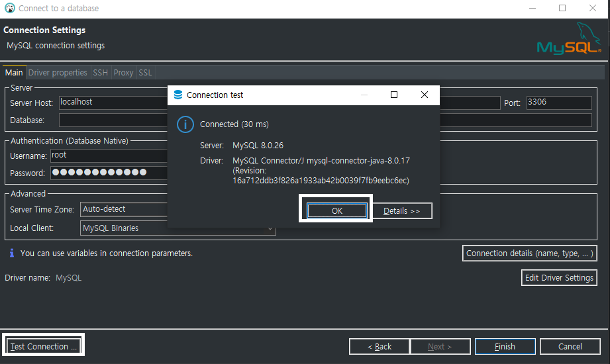Click the Finish button
The width and height of the screenshot is (610, 364).
(x=505, y=347)
